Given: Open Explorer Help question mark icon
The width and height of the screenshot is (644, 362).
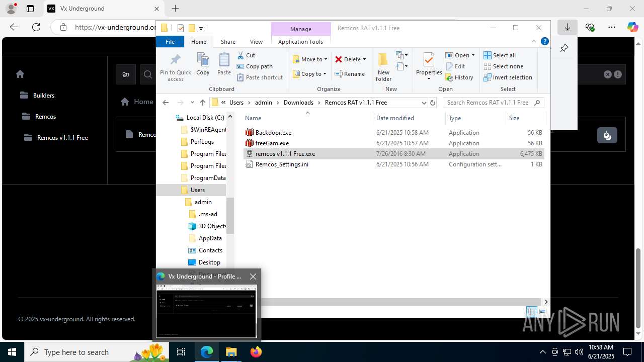Looking at the screenshot, I should 544,42.
